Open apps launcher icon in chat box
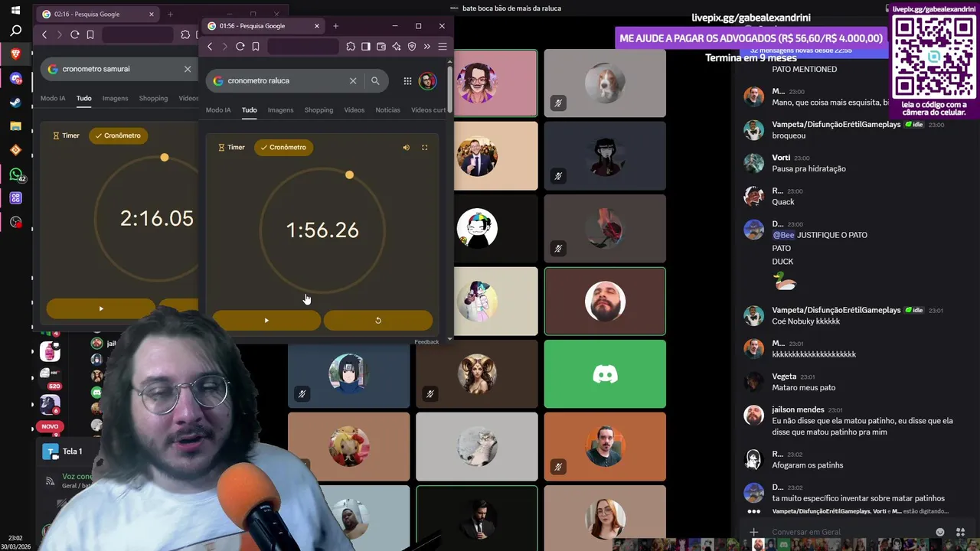The width and height of the screenshot is (980, 551). pyautogui.click(x=960, y=532)
